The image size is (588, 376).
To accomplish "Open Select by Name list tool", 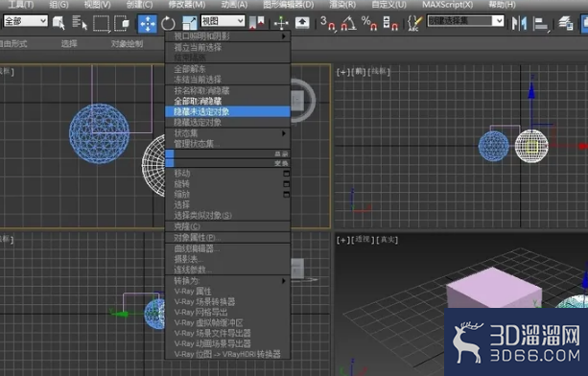I will 80,23.
